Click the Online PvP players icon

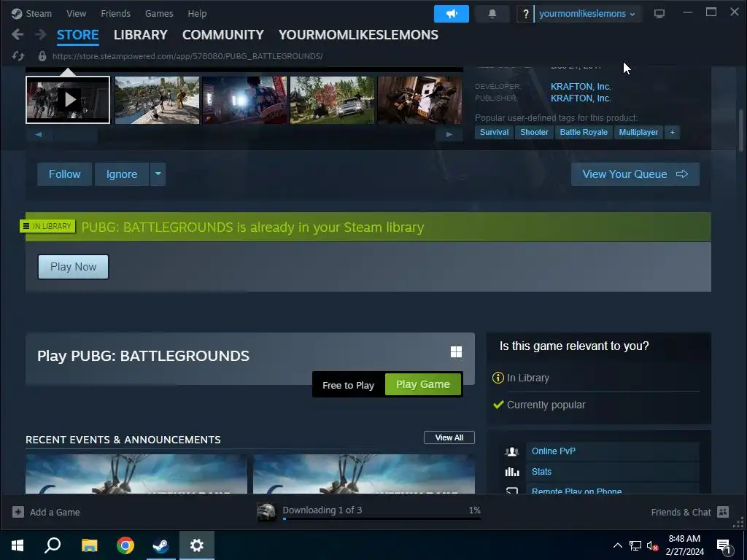click(x=511, y=451)
